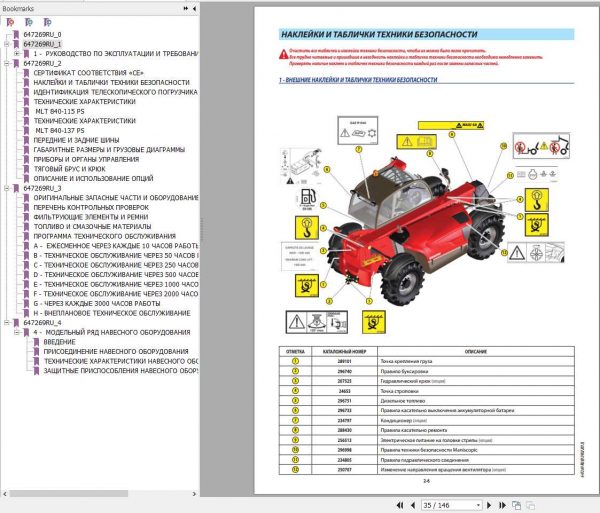Open bookmark 'A - ЕЖЕСМЕННОЕ ЧЕРЕЗ КАЖДЫЕ 10 ЧАСОВ'
Screen dimensions: 600x513
(x=116, y=246)
